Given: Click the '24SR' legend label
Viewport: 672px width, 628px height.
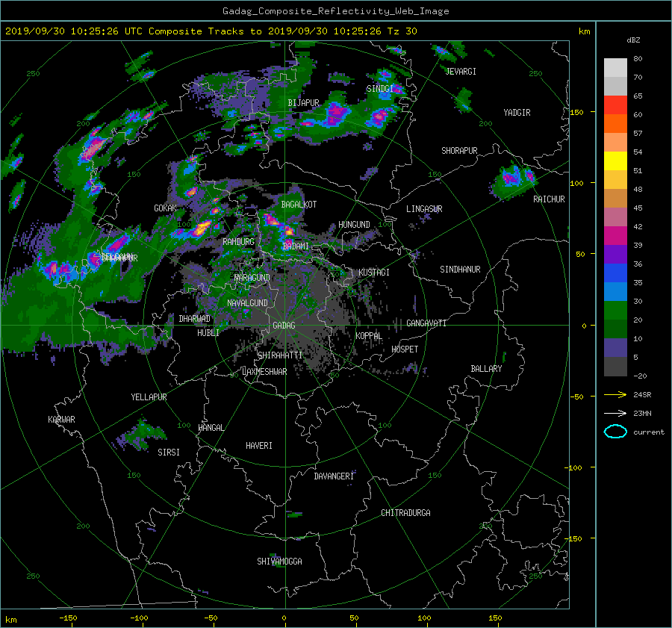Looking at the screenshot, I should point(642,394).
